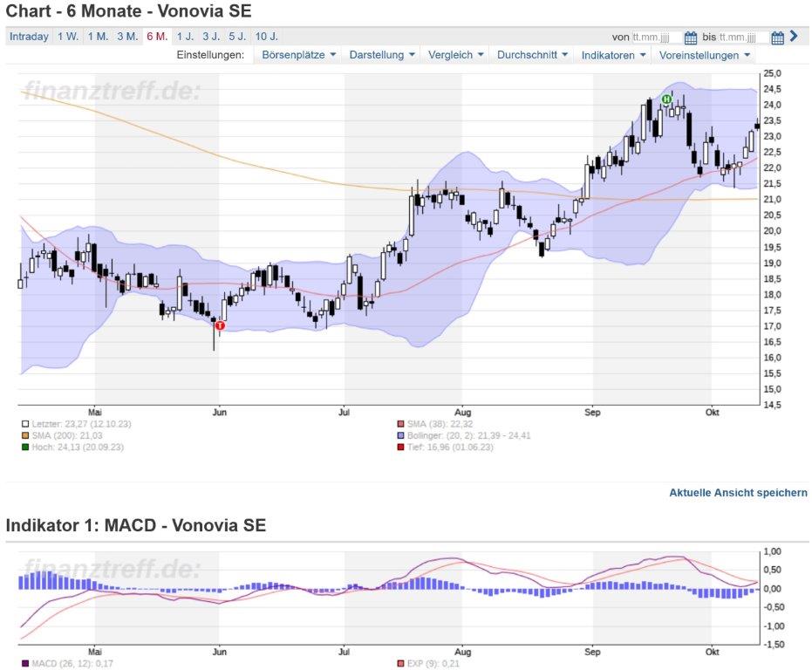Click 'Tief: 16,96 (01.06.23)' legend text

[450, 447]
